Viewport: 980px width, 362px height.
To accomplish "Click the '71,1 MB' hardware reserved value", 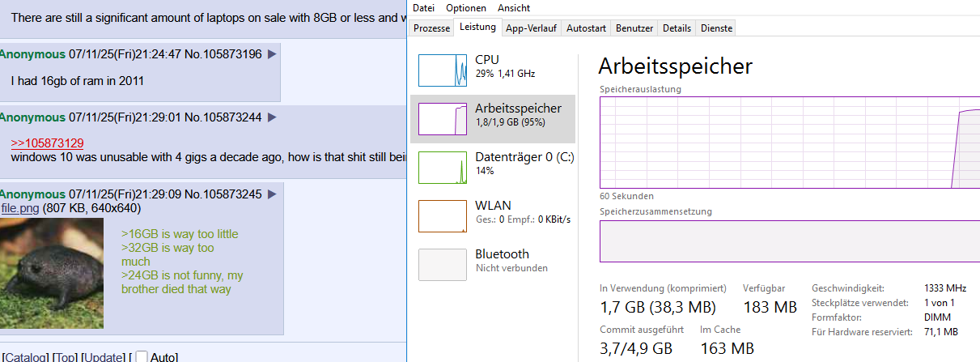I will pos(941,332).
